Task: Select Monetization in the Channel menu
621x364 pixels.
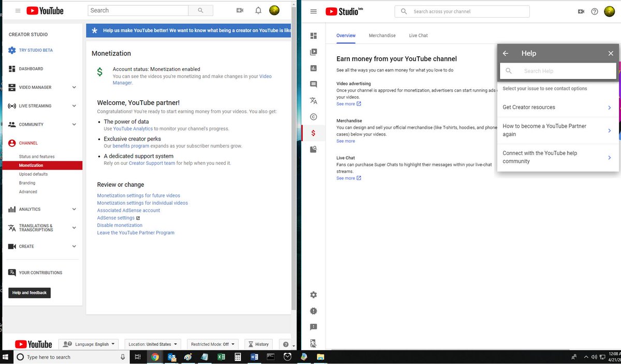Action: pos(42,165)
